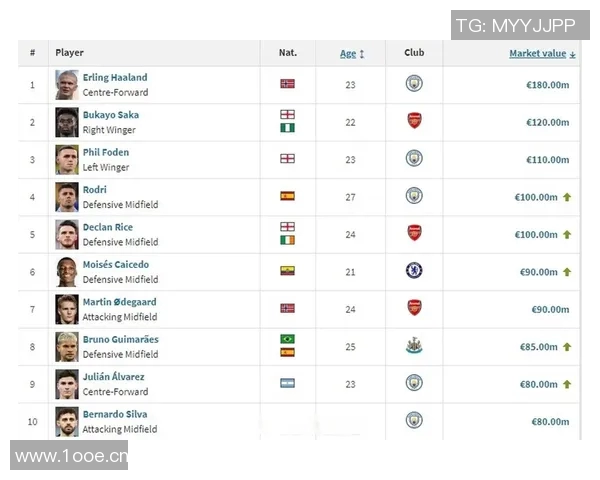600x480 pixels.
Task: Sort table by Market value header
Action: pyautogui.click(x=541, y=53)
